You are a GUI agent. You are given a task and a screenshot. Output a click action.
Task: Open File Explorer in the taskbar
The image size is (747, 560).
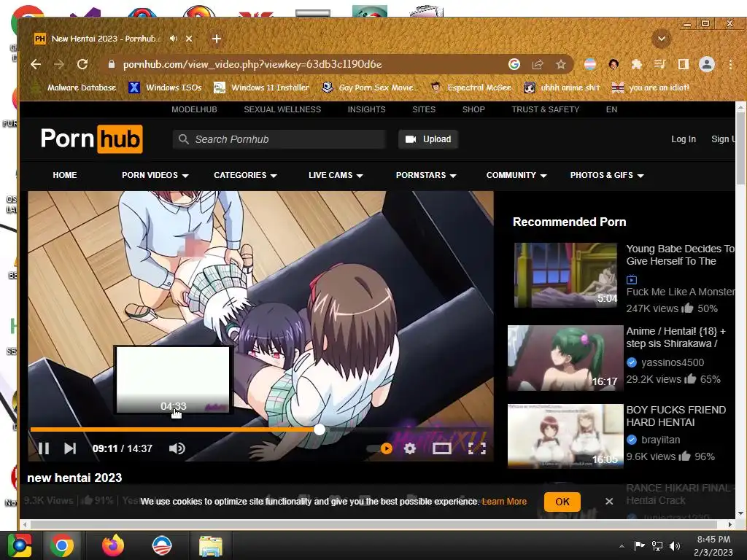[211, 545]
